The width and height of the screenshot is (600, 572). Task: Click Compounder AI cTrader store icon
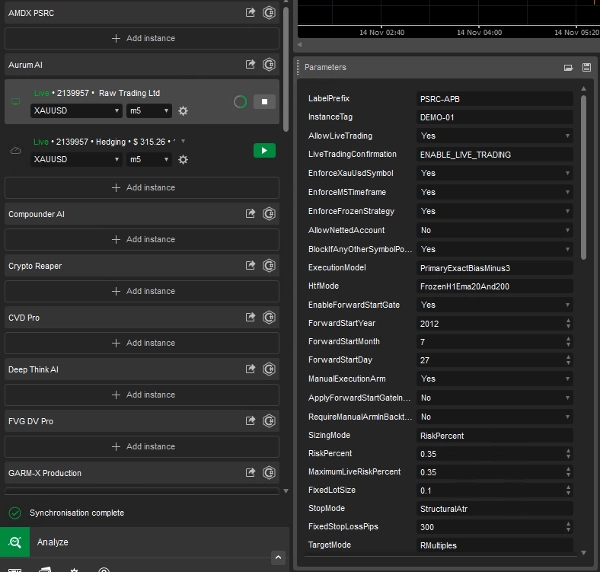[x=269, y=213]
